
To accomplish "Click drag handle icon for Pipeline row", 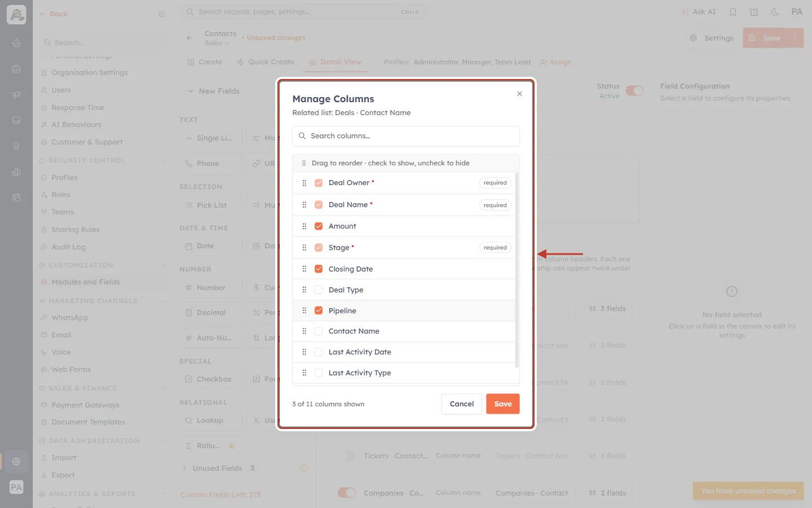I will coord(304,310).
